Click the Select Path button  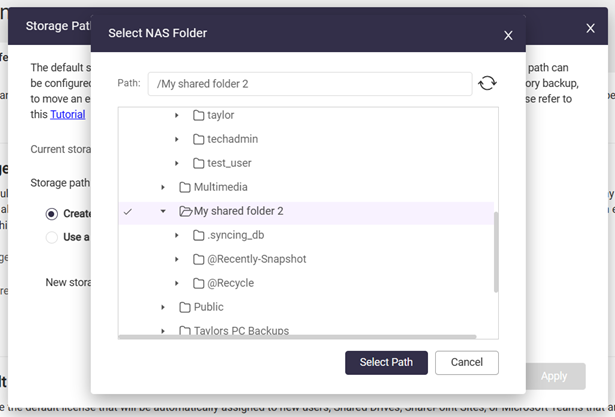tap(386, 362)
